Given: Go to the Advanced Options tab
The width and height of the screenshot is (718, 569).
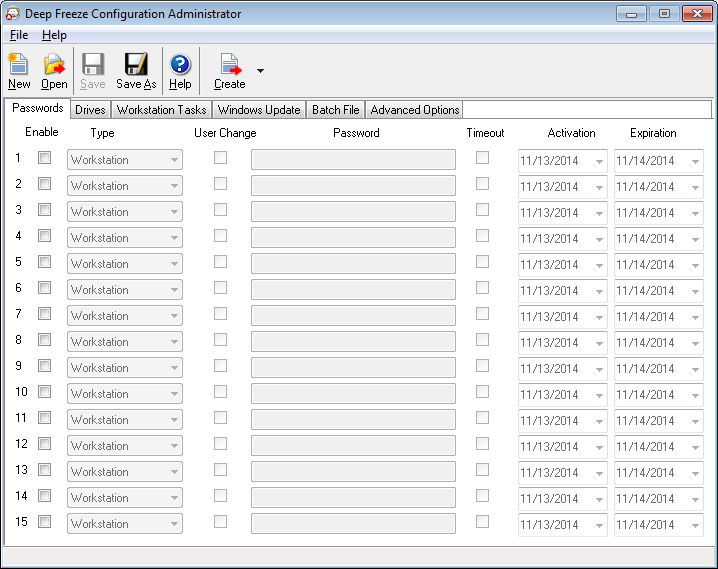Looking at the screenshot, I should click(414, 110).
